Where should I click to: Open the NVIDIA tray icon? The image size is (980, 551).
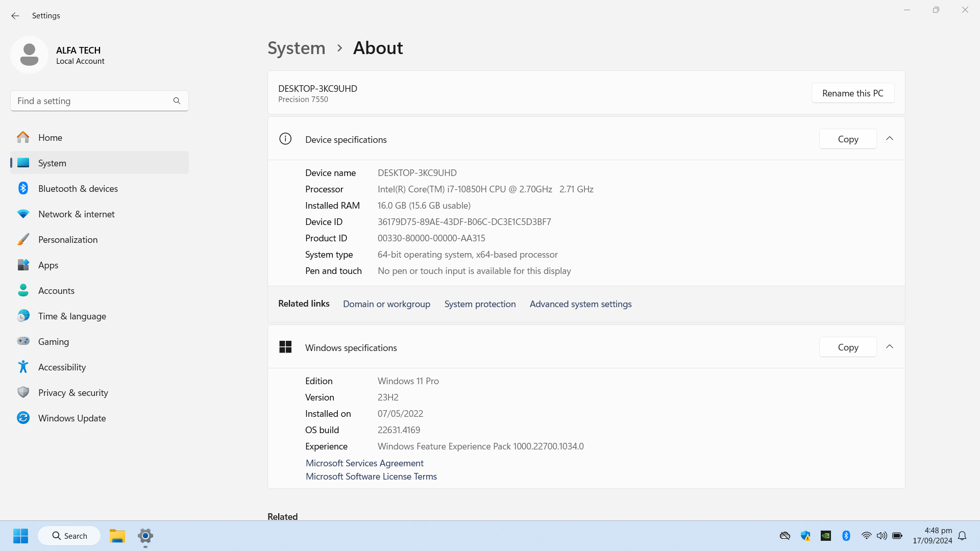(826, 536)
